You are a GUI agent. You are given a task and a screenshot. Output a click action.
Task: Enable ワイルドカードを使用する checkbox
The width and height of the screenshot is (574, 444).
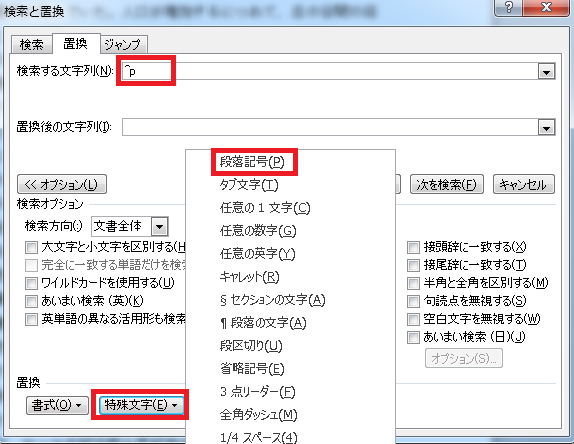31,283
